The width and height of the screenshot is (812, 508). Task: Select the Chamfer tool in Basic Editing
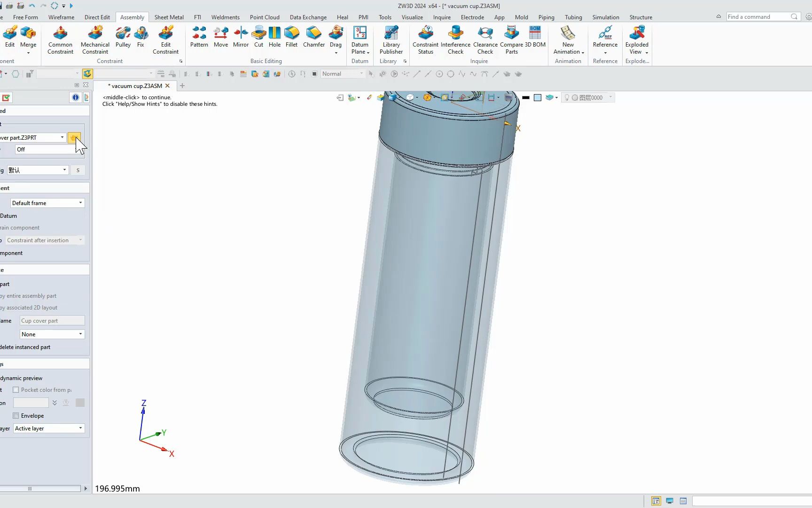coord(313,38)
